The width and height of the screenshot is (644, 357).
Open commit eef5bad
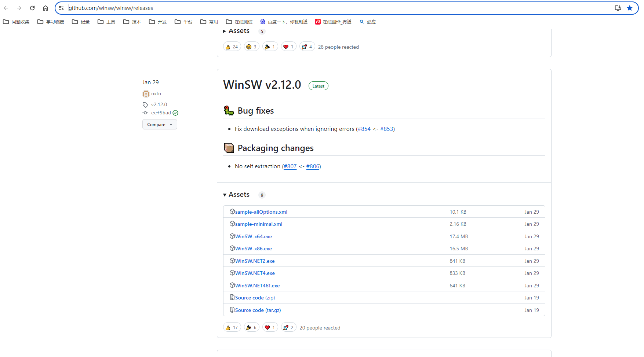pos(161,113)
